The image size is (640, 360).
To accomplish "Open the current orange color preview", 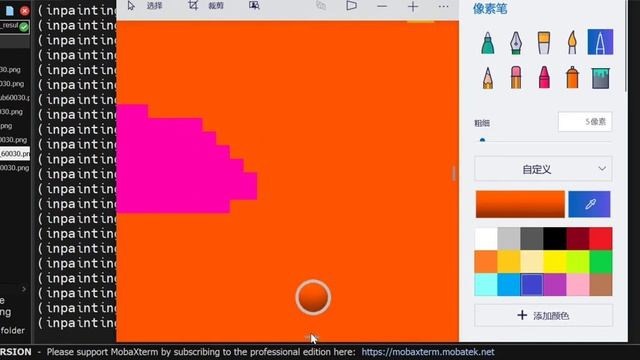I will (520, 204).
